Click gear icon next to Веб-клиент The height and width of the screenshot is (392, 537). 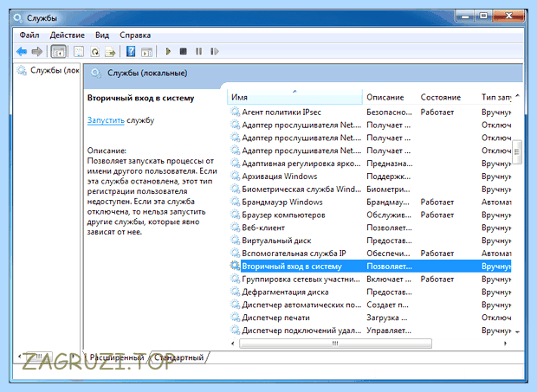click(x=235, y=228)
